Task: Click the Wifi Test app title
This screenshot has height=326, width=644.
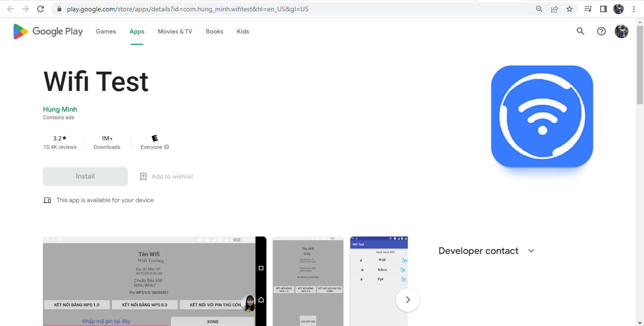Action: (x=96, y=81)
